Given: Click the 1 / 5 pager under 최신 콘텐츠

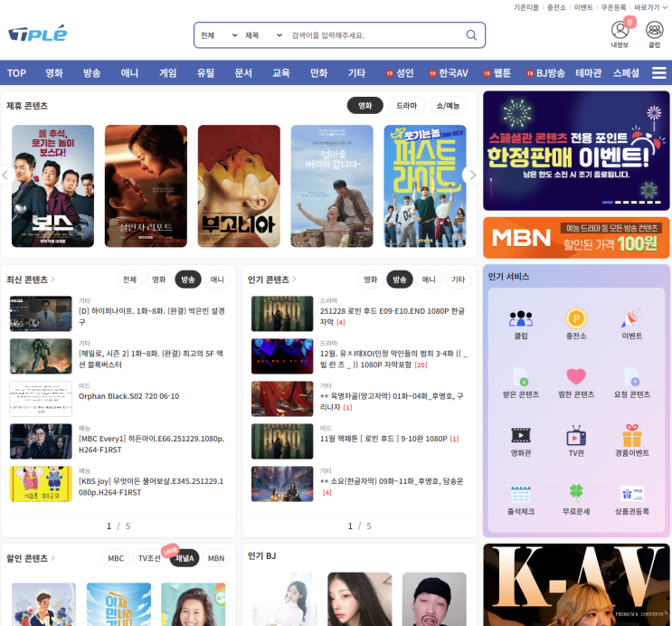Looking at the screenshot, I should pos(118,526).
